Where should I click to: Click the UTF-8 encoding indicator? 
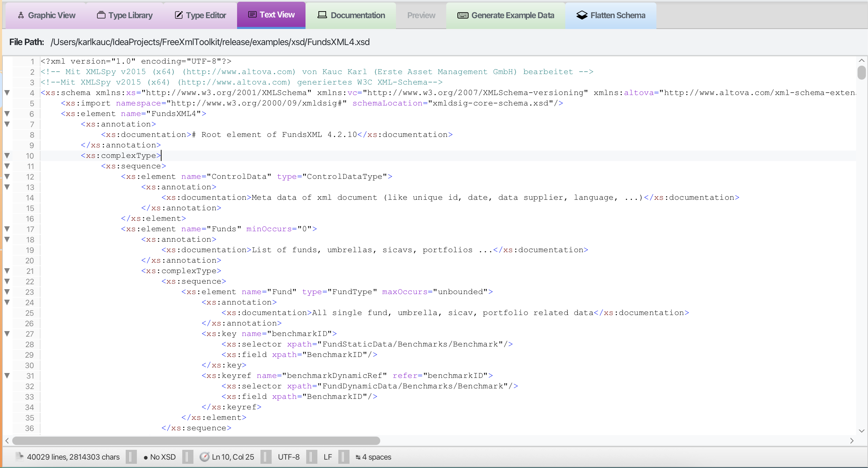288,457
